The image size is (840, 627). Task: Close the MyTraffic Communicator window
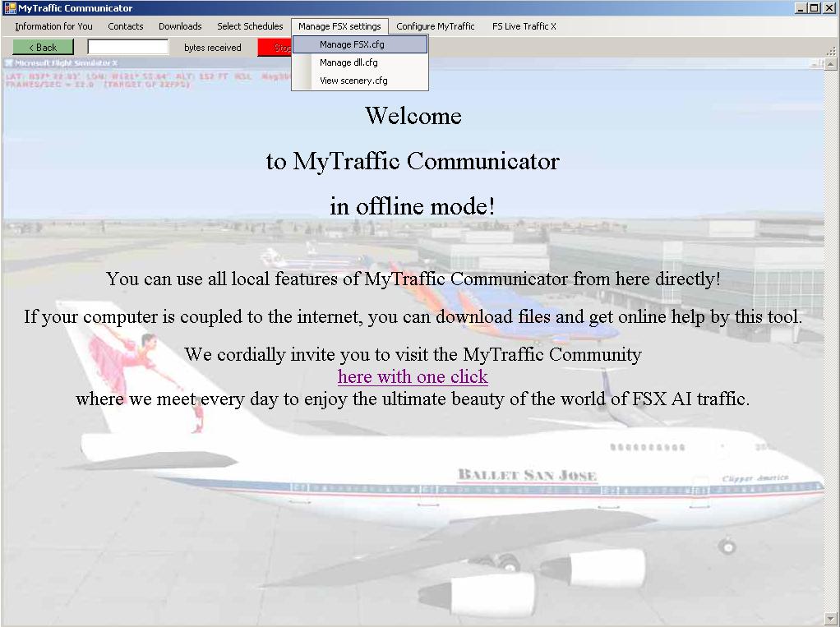click(x=828, y=8)
